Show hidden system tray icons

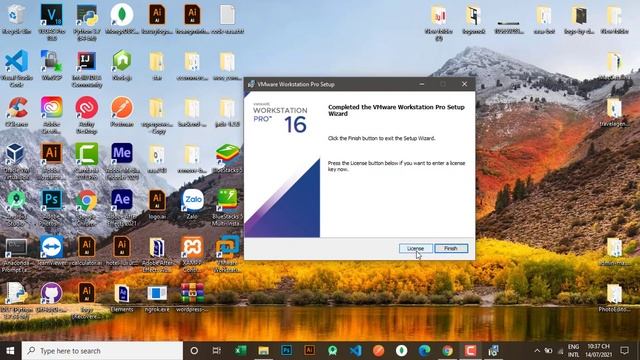coord(537,351)
